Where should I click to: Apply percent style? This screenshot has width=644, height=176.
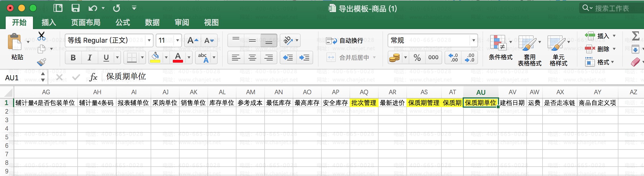tap(417, 58)
